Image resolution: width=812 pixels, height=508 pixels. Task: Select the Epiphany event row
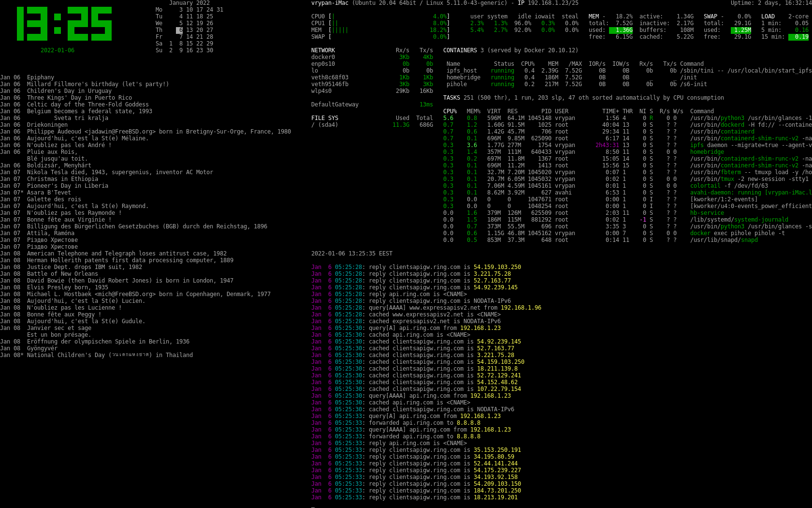tap(27, 77)
